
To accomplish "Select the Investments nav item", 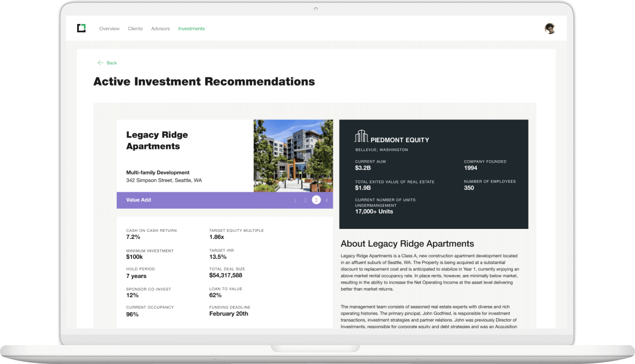I will pos(191,29).
